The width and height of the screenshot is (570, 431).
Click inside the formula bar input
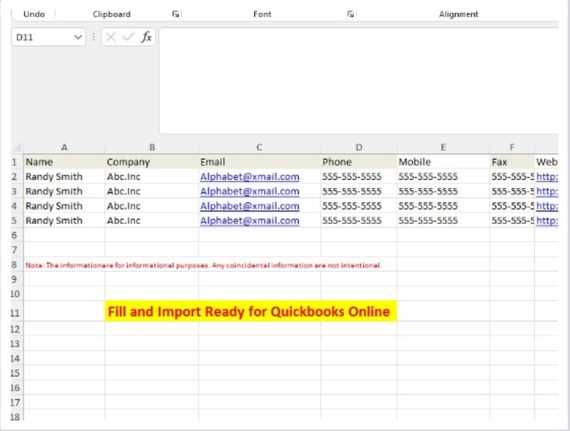point(358,81)
